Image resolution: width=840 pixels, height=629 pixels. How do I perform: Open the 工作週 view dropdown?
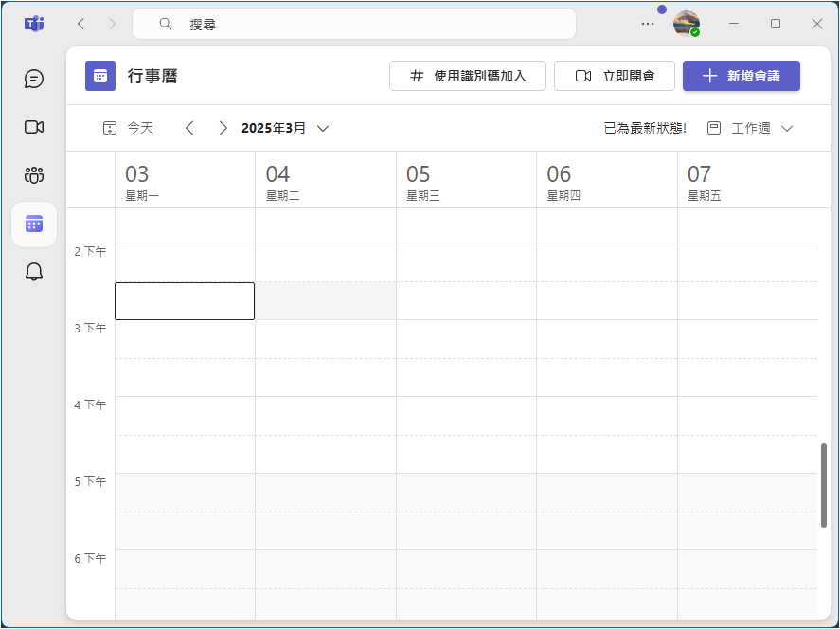[x=750, y=128]
